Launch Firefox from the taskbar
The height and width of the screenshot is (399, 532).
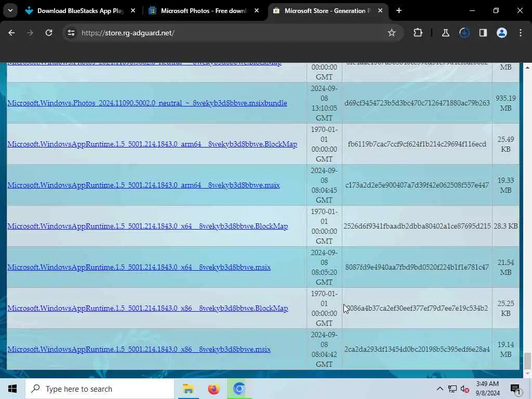click(214, 389)
